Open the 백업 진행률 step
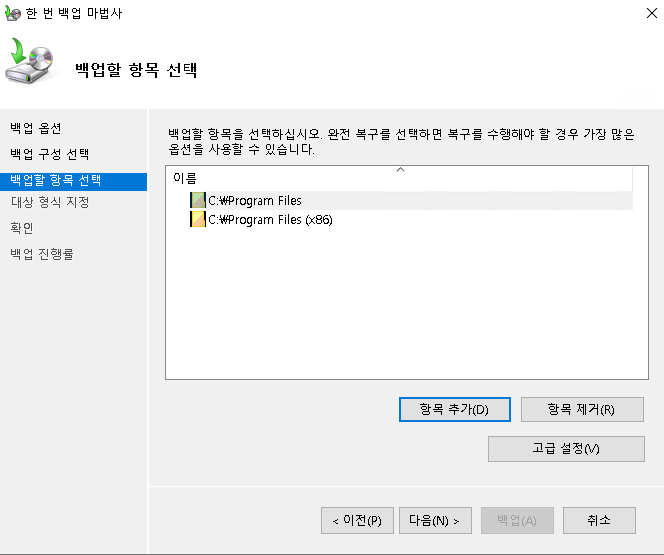The width and height of the screenshot is (664, 555). coord(42,254)
